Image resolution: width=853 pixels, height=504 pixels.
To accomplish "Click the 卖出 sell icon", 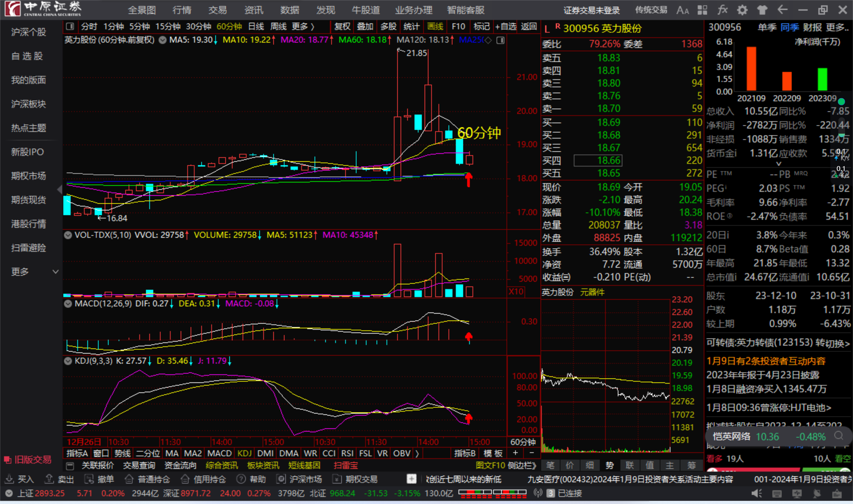I will pos(49,479).
